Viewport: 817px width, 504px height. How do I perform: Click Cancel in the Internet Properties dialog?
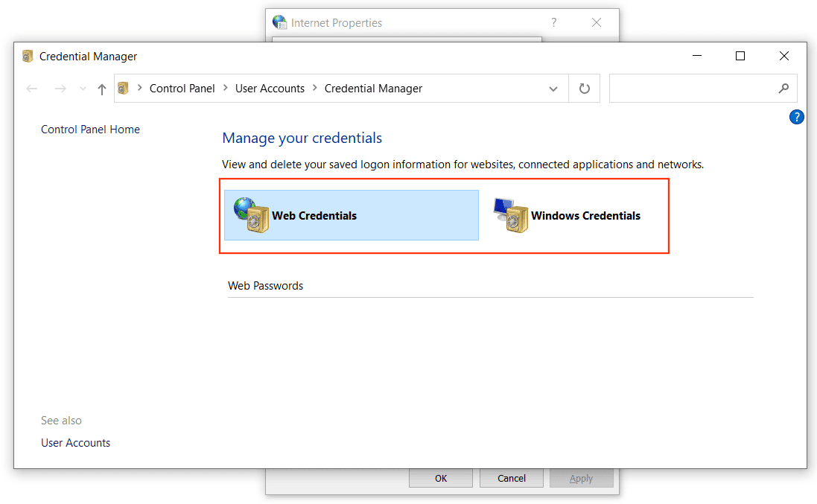tap(511, 478)
